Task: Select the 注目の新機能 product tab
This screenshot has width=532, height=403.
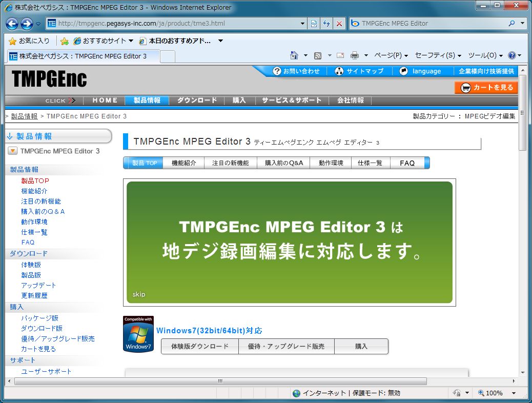Action: tap(230, 163)
